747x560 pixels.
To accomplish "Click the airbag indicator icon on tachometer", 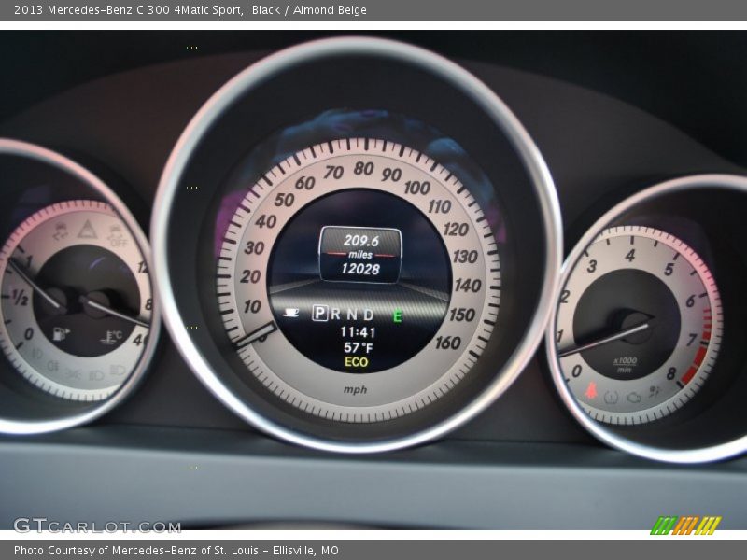I will (x=655, y=392).
